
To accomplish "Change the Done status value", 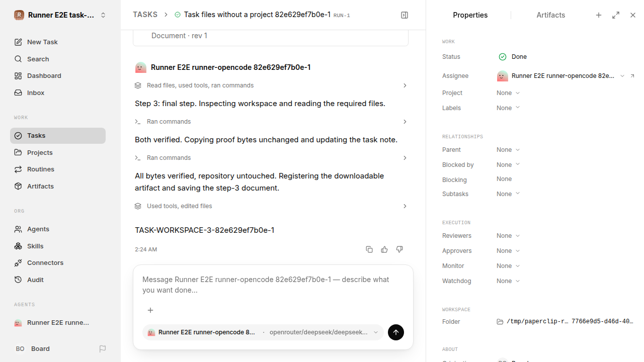I will pyautogui.click(x=513, y=57).
